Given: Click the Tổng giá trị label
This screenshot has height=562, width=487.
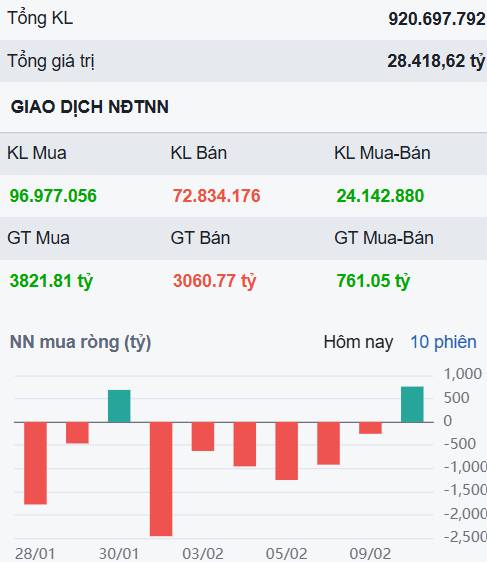Looking at the screenshot, I should (51, 61).
